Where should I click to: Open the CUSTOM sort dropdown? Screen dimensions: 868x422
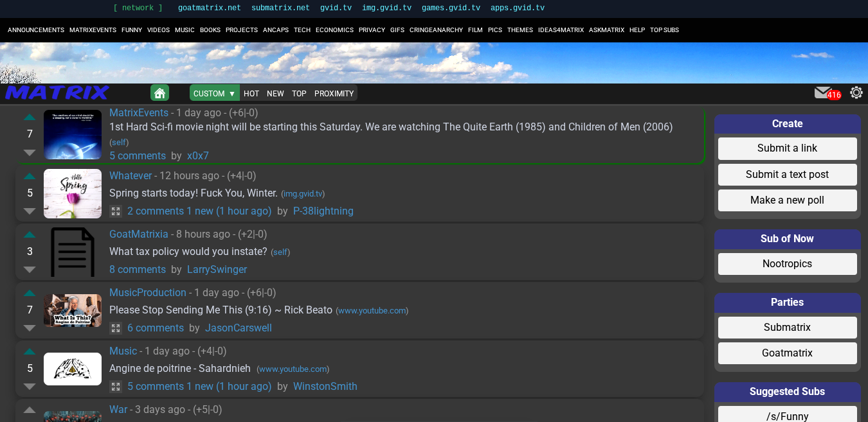point(214,93)
